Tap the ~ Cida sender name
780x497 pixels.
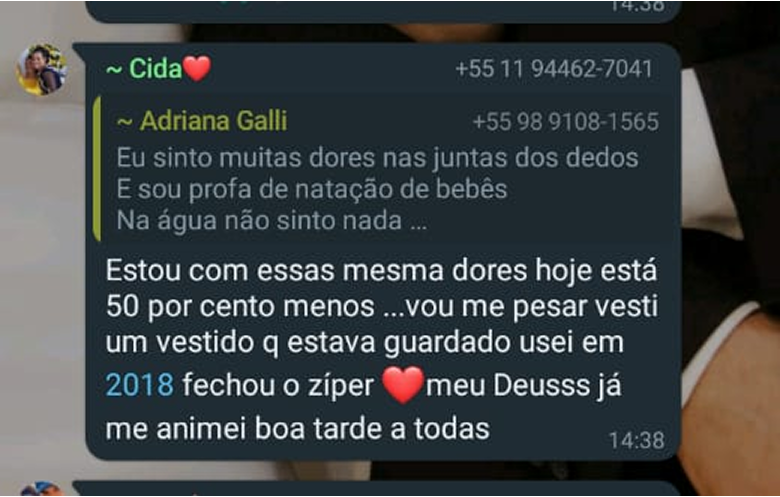click(144, 68)
